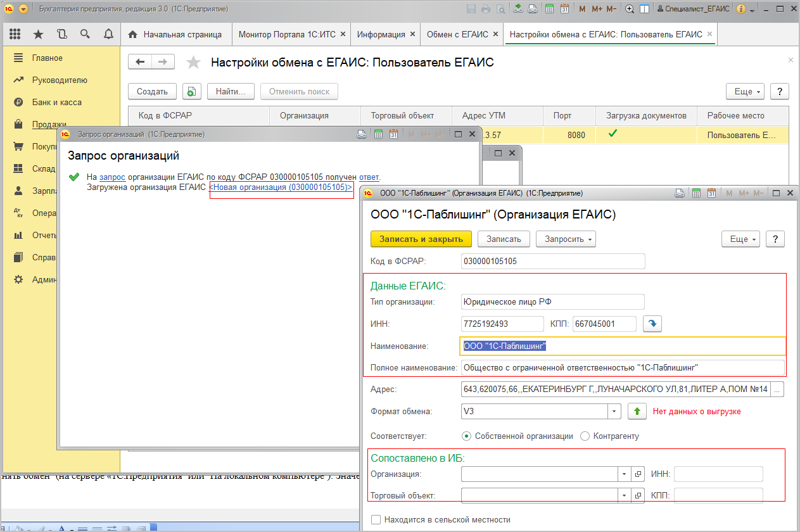
Task: Click the create-by-copy icon
Action: pyautogui.click(x=192, y=91)
